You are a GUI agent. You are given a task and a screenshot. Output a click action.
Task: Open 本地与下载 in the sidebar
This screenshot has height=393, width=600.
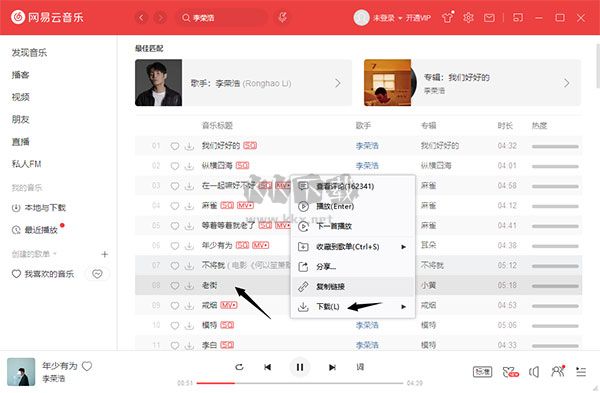pyautogui.click(x=39, y=208)
